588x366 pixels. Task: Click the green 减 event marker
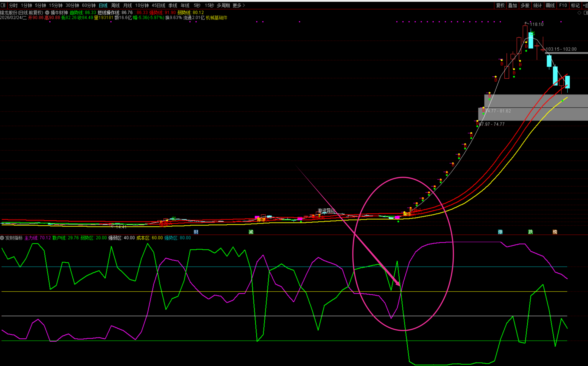251,232
